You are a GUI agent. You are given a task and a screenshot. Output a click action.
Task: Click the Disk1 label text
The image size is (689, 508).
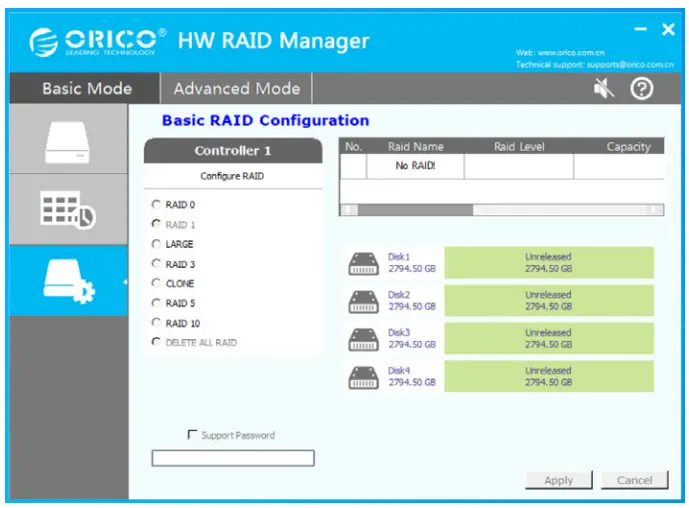(399, 257)
